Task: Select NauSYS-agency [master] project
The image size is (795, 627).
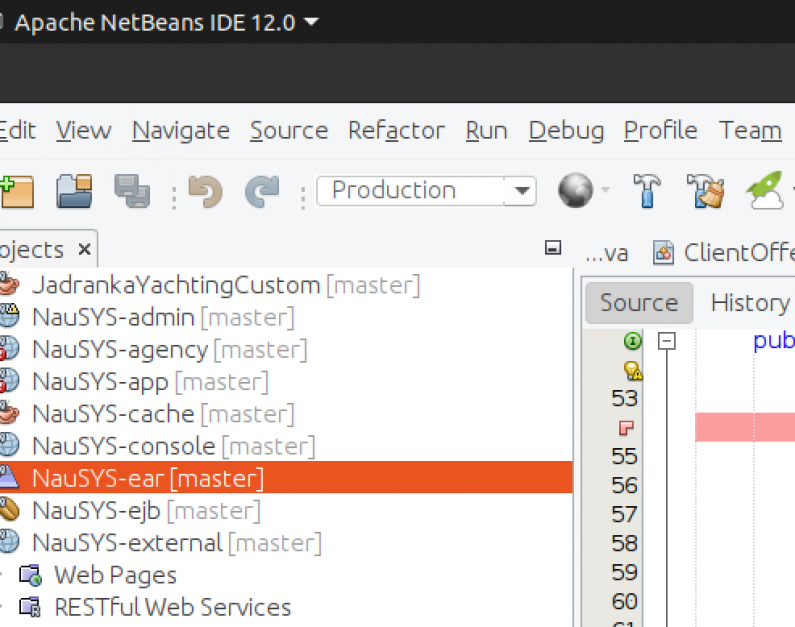Action: pyautogui.click(x=170, y=349)
